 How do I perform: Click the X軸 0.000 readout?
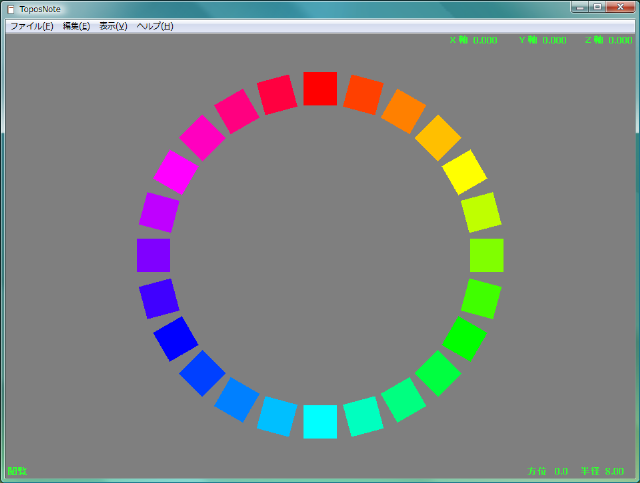pyautogui.click(x=473, y=40)
